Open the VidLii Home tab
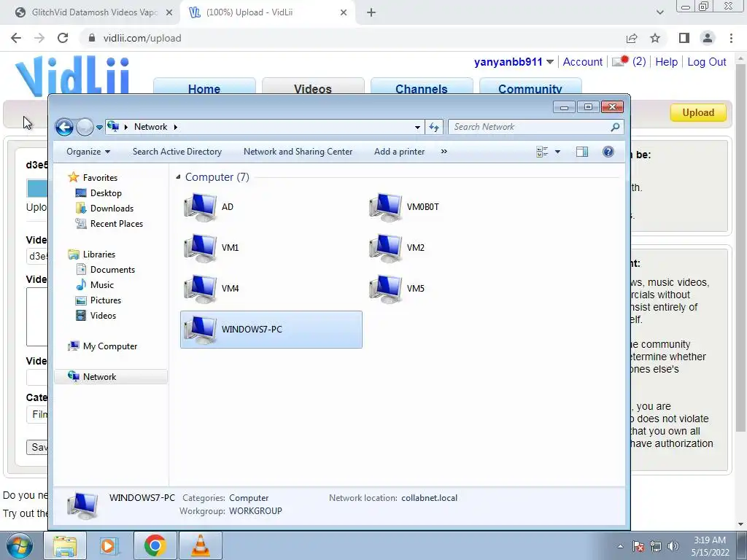 [x=204, y=87]
